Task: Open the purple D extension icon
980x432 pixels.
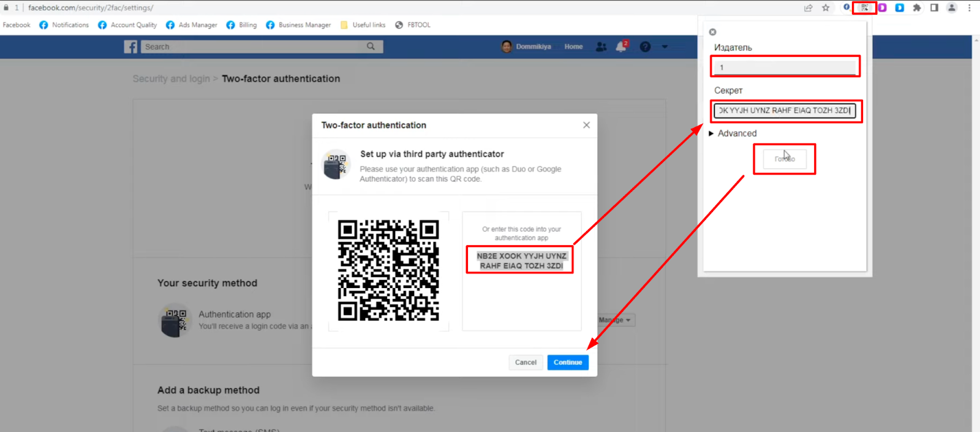Action: coord(882,8)
